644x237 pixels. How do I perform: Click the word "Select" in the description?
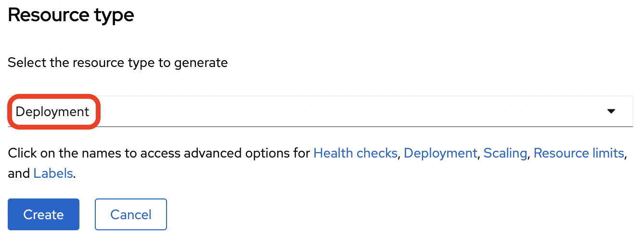tap(27, 63)
